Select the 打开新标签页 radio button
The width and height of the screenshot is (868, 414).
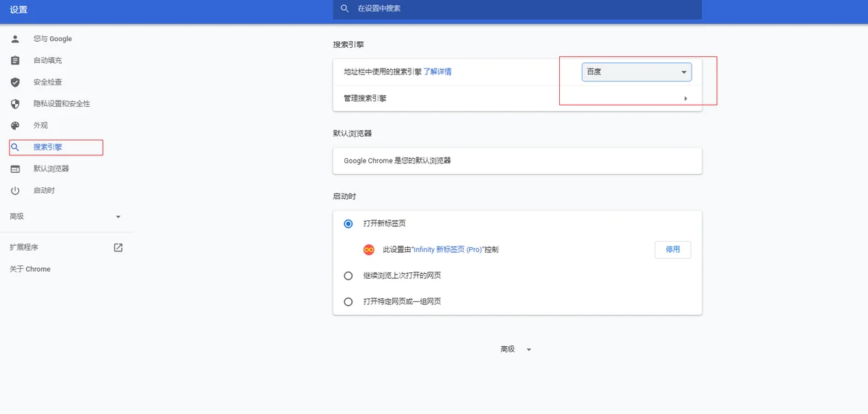tap(349, 224)
